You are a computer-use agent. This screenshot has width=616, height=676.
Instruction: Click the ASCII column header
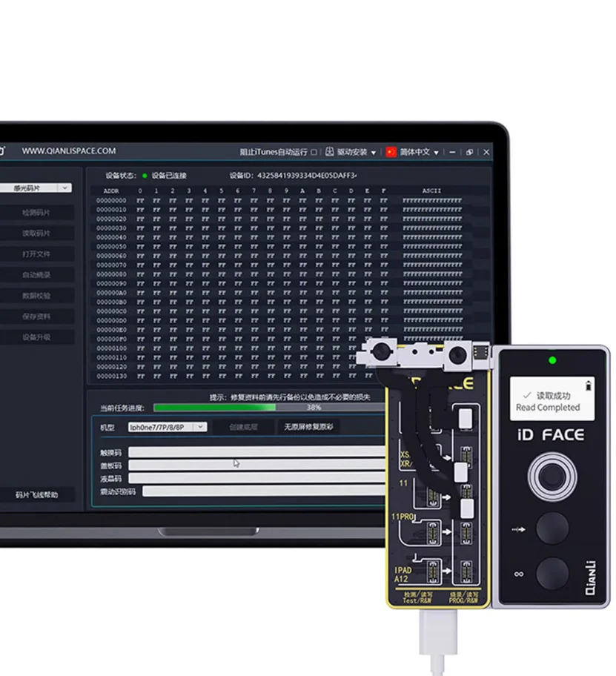(431, 190)
